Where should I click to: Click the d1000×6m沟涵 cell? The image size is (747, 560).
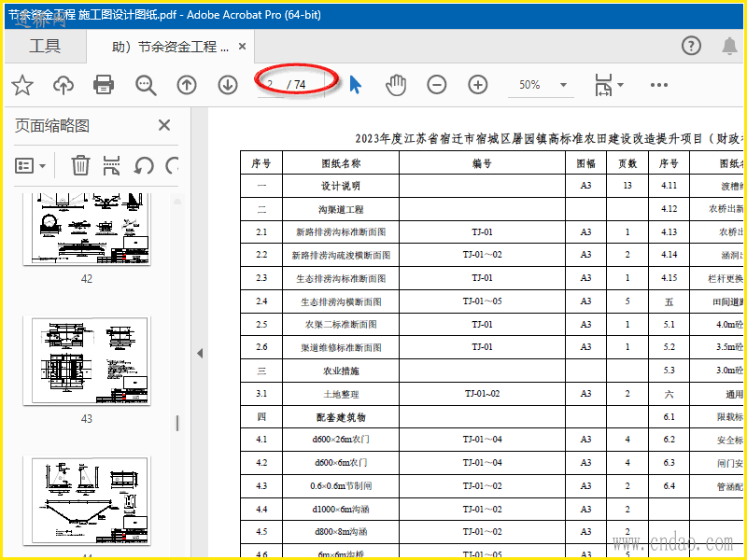tap(341, 509)
